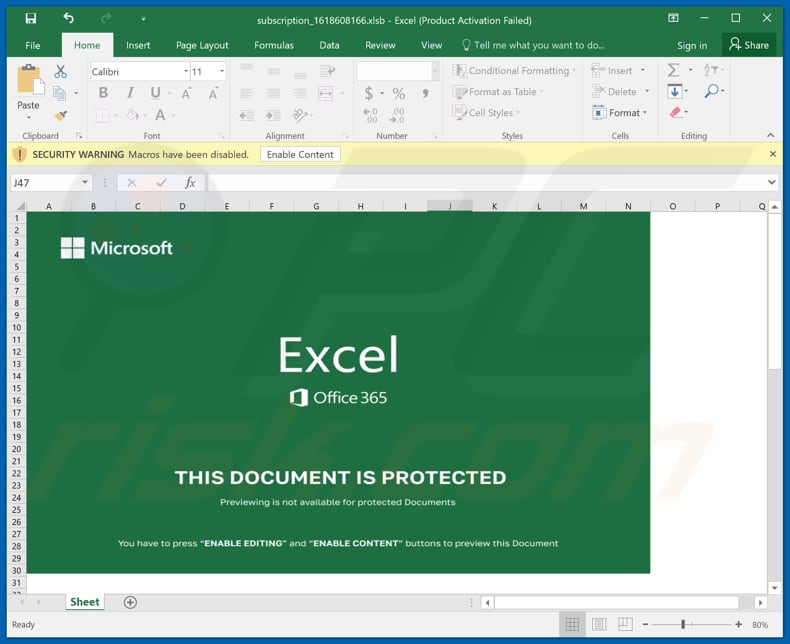Collapse the ribbon arrow
Viewport: 790px width, 644px height.
770,135
